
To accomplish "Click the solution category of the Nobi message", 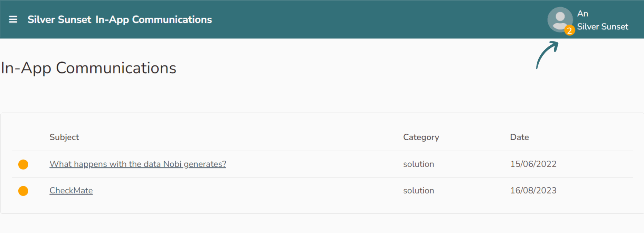I will tap(418, 164).
